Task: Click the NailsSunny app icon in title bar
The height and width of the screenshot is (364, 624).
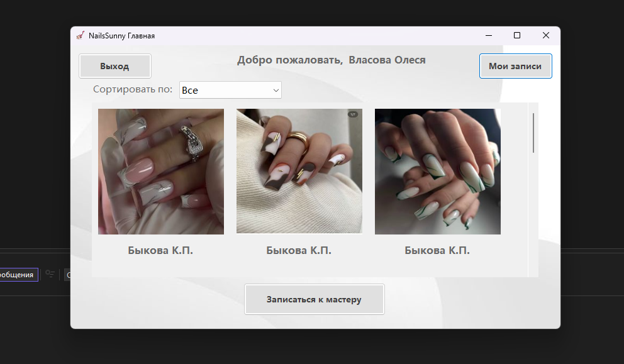Action: [81, 35]
